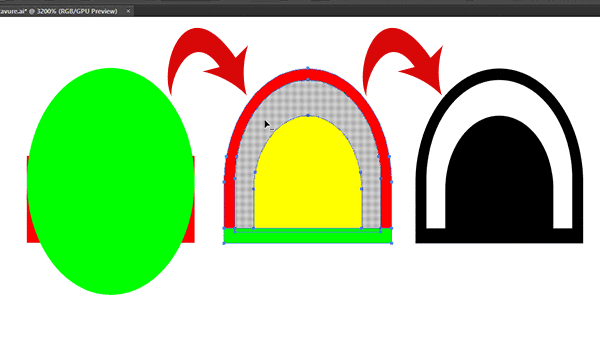Click the white gap inside the black arch

499,99
